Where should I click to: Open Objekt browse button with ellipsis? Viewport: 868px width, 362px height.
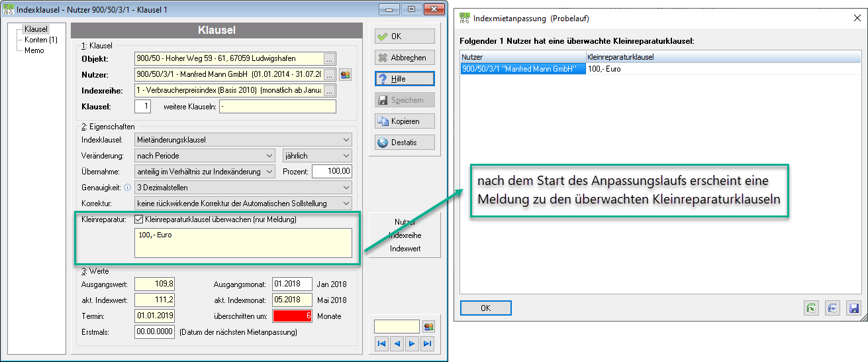(330, 58)
